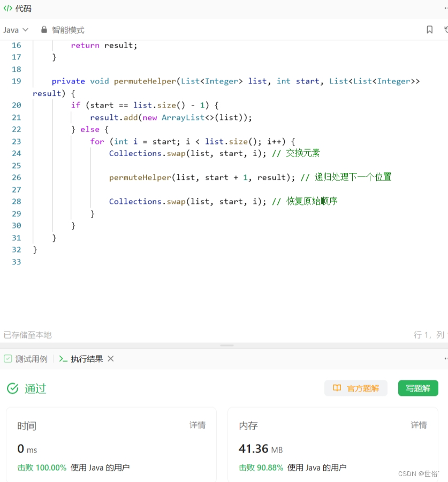This screenshot has width=448, height=482.
Task: Open the Java language dropdown
Action: 11,30
